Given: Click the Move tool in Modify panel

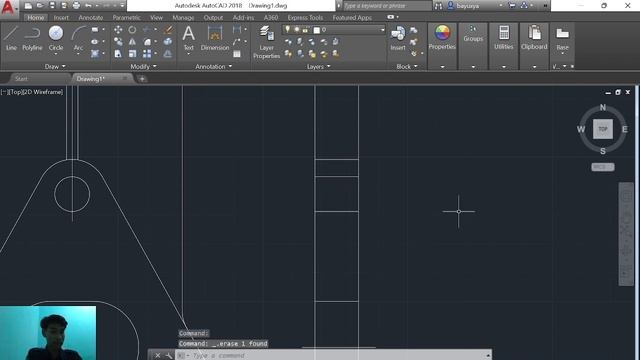Looking at the screenshot, I should point(118,30).
